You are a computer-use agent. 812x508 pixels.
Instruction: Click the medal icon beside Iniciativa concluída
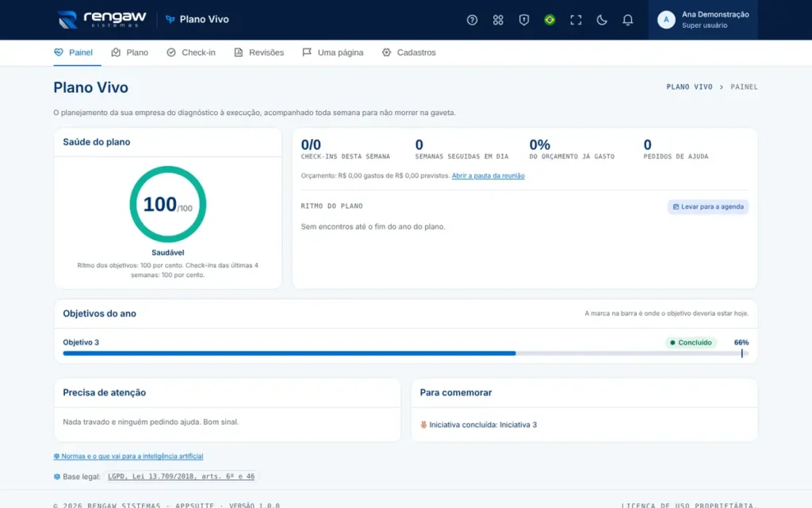coord(423,425)
